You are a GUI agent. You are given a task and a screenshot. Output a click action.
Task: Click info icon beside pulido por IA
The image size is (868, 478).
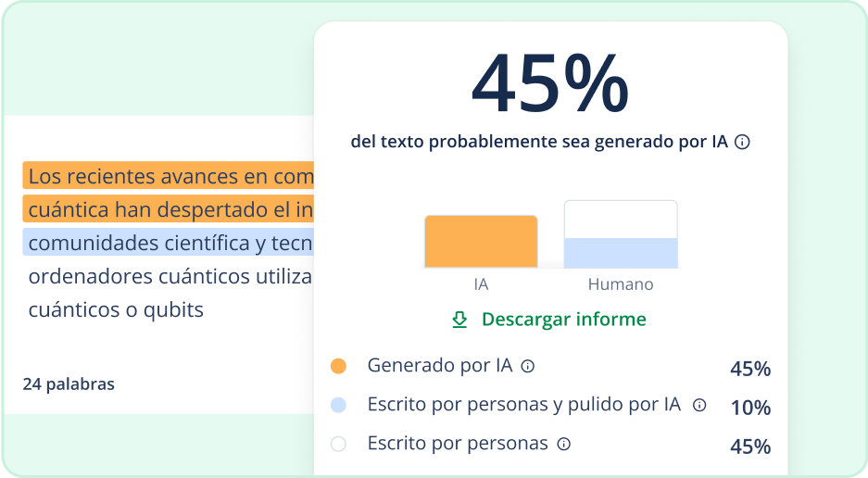pos(699,405)
